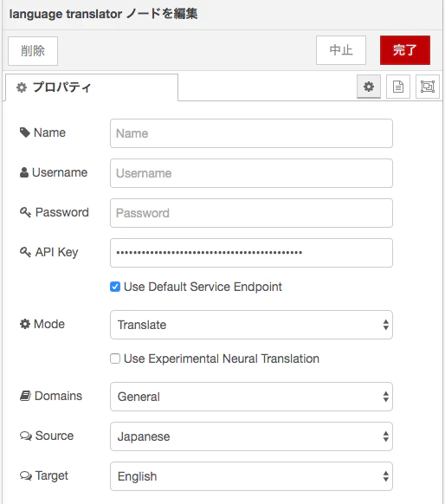Click the tag icon beside Name
Viewport: 445px width, 504px height.
(x=25, y=132)
